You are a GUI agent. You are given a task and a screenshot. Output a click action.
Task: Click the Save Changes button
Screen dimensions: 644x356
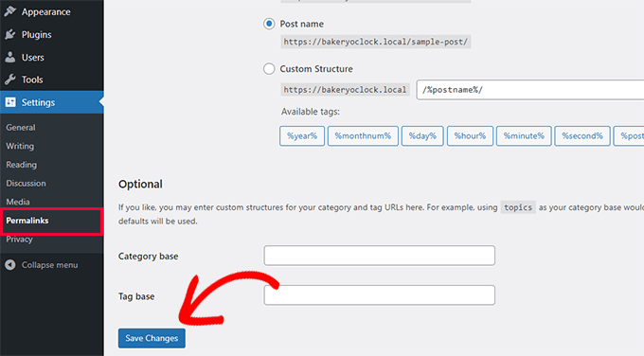[152, 338]
